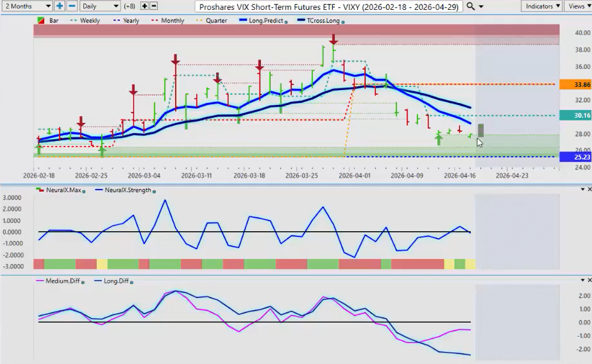Click the blue plus zoom-in button
This screenshot has width=592, height=364.
[x=60, y=6]
